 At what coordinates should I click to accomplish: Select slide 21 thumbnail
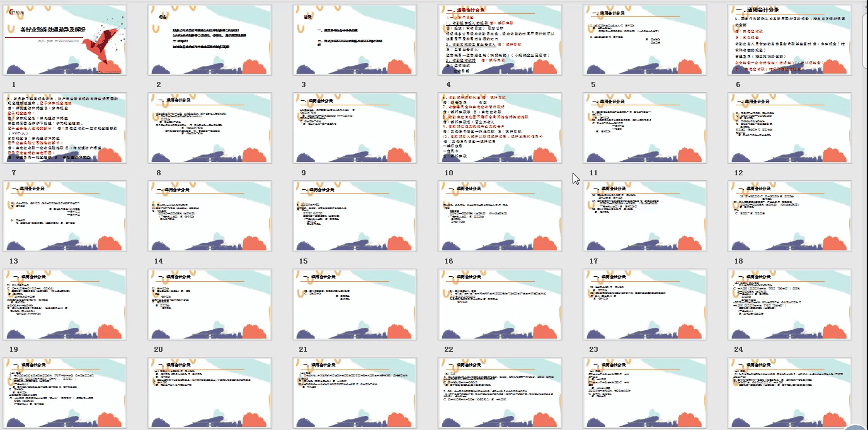click(355, 305)
